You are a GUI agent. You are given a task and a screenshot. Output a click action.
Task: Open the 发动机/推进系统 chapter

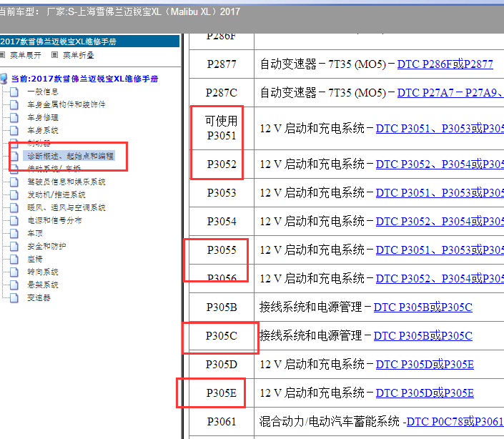tap(56, 194)
